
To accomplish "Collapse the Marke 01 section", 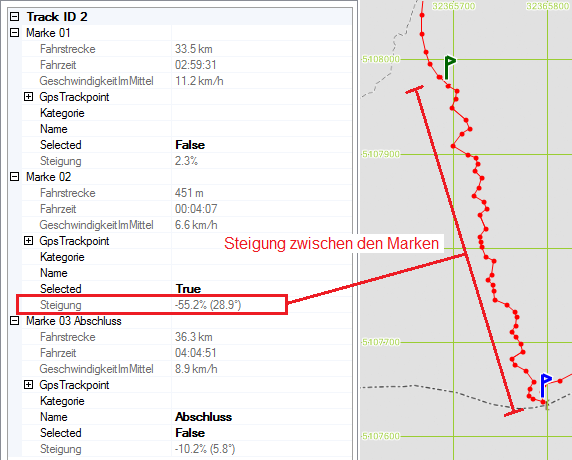I will [x=15, y=33].
